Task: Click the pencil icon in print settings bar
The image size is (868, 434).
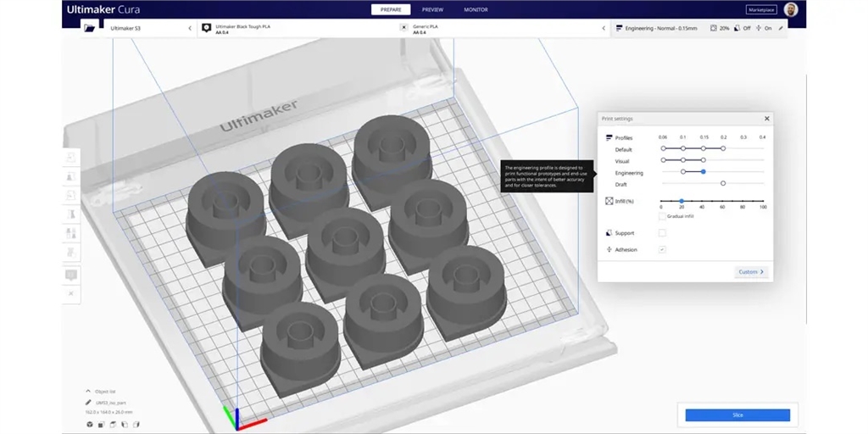Action: tap(781, 28)
